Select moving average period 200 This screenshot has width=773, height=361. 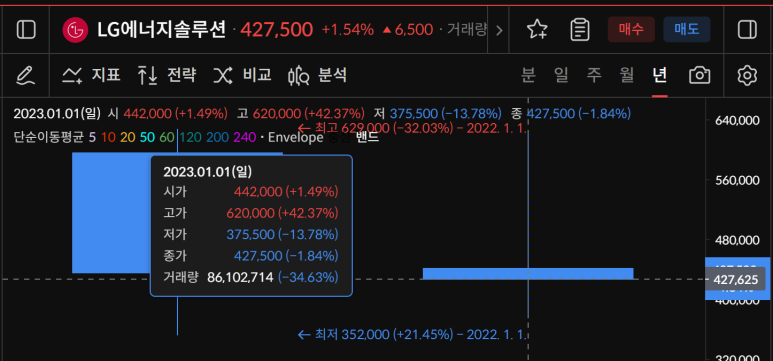(217, 137)
